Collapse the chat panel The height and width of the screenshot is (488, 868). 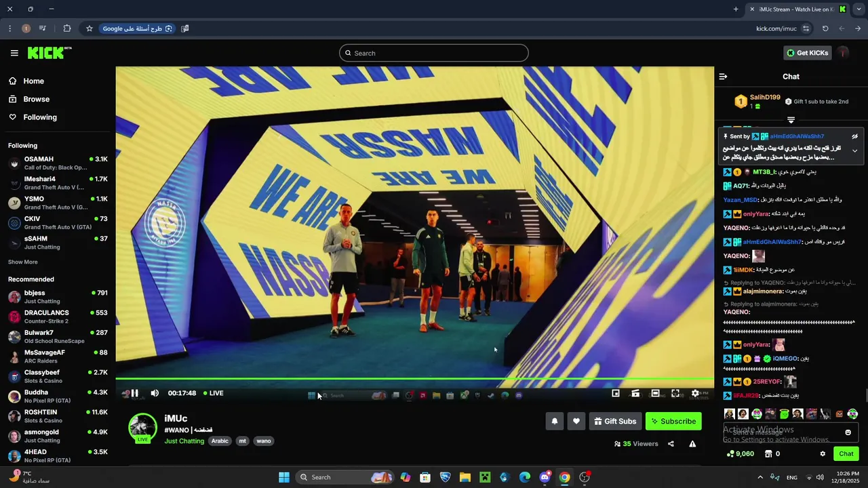pos(723,77)
